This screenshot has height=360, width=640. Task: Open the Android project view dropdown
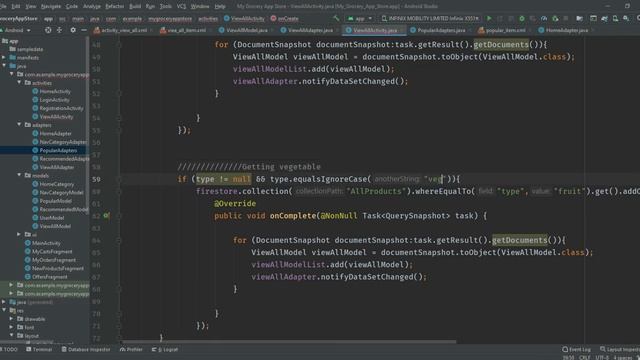tap(16, 30)
